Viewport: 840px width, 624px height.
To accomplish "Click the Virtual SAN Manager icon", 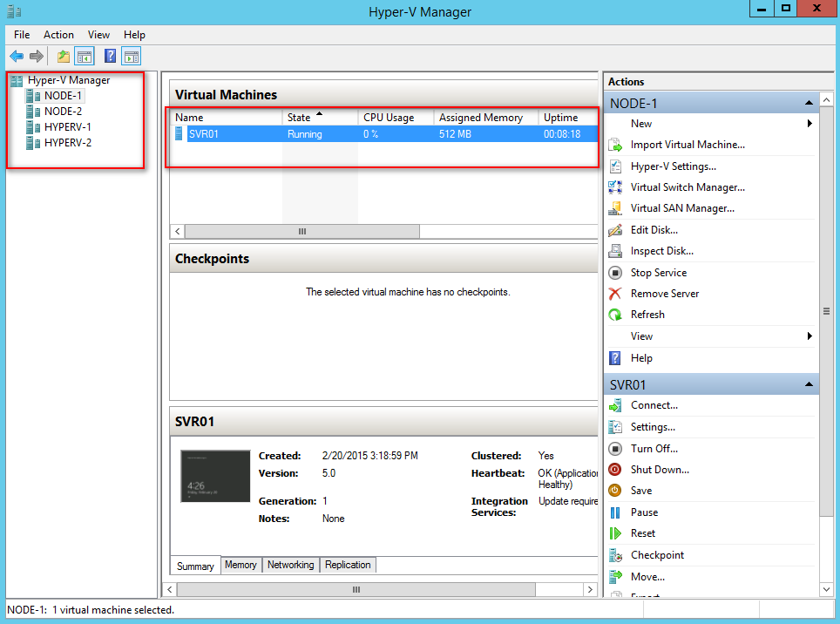I will coord(615,207).
